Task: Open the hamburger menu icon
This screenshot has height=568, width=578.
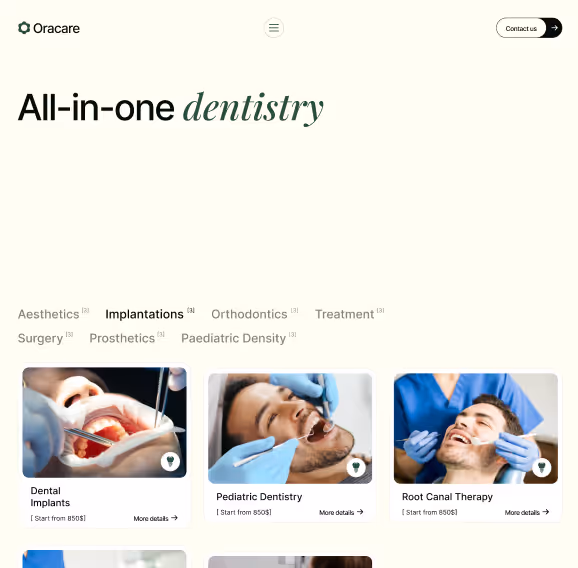Action: [274, 28]
